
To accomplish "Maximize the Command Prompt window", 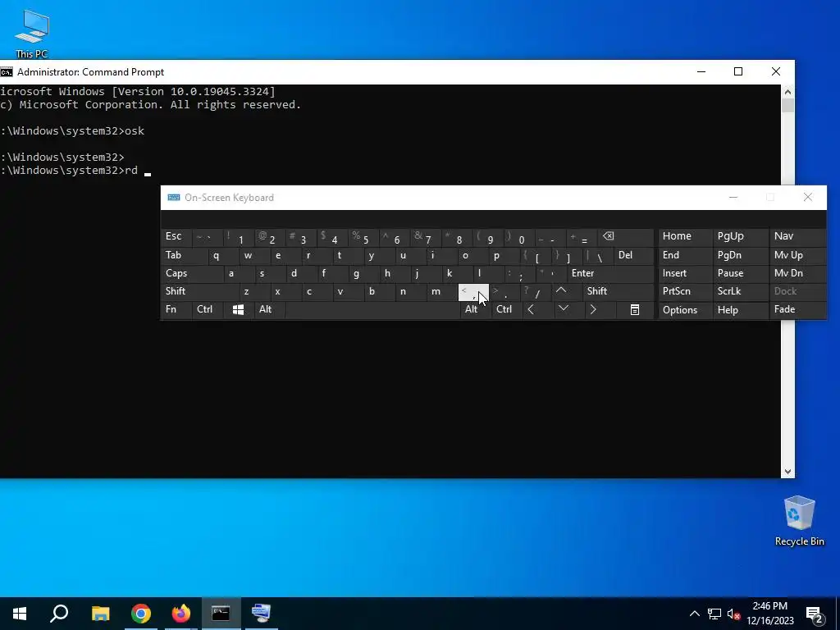I will point(738,72).
